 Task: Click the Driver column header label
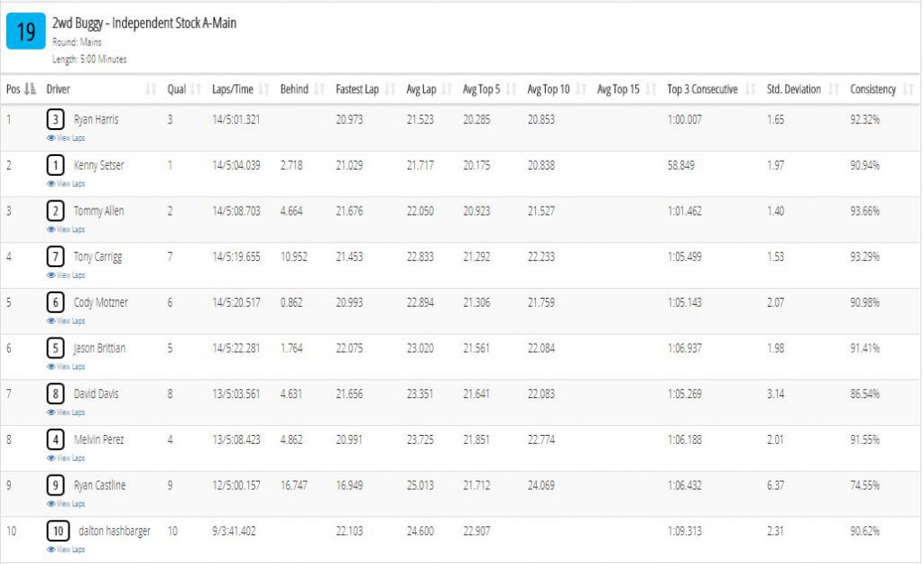pos(58,89)
